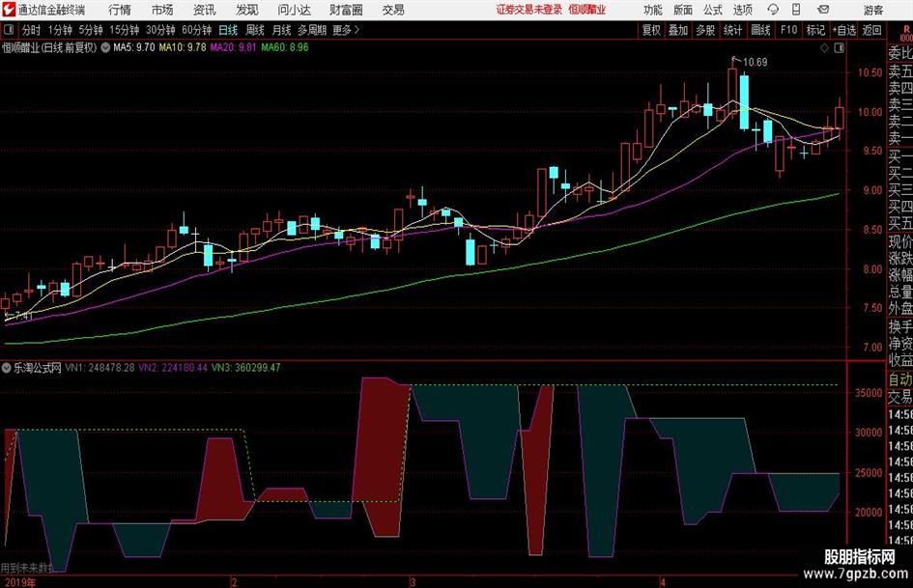Click the diamond icon at chart top right

824,48
